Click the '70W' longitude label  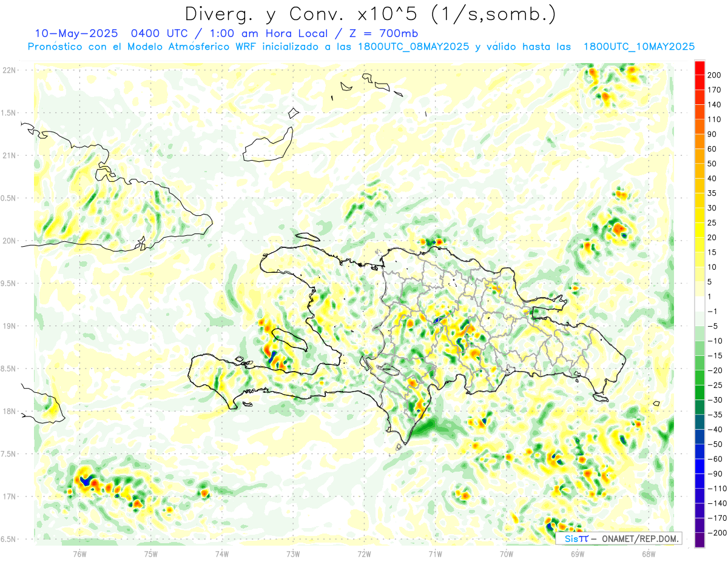(507, 554)
